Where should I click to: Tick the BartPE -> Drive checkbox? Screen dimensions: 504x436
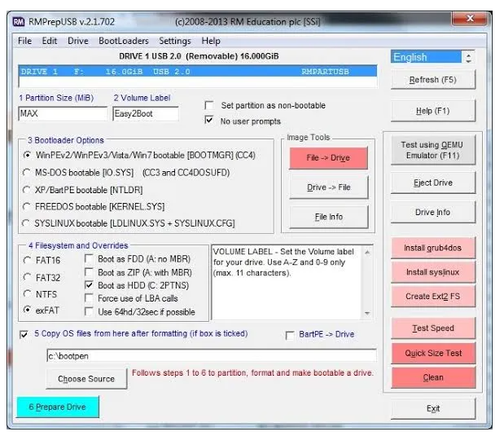[291, 335]
